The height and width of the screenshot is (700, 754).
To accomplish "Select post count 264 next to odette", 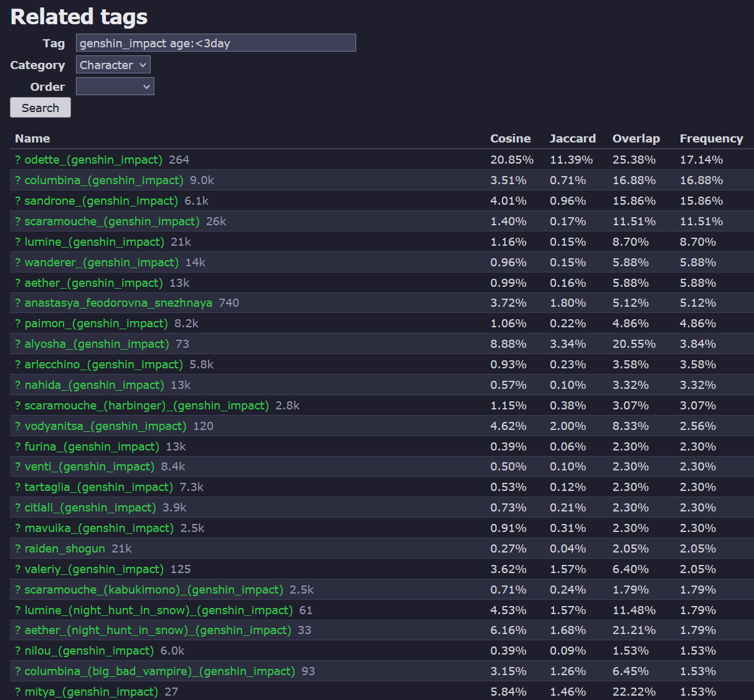I will coord(179,160).
